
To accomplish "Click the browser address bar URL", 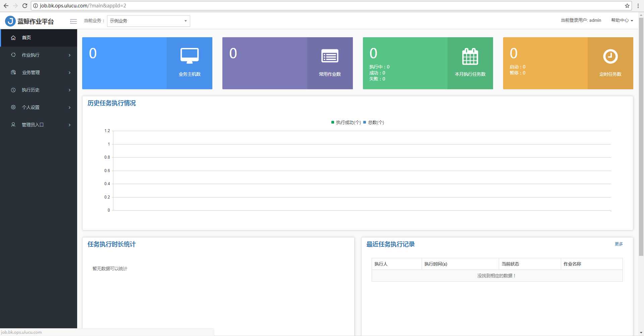I will (x=83, y=6).
